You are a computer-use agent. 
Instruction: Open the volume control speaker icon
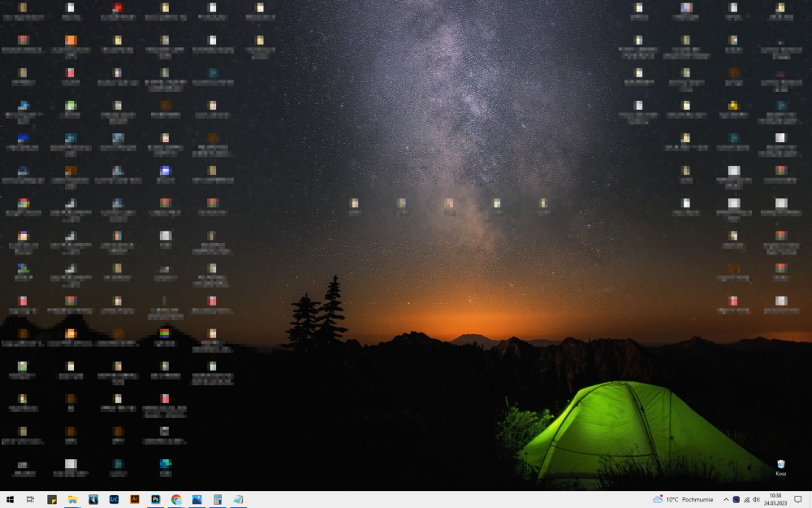click(756, 500)
